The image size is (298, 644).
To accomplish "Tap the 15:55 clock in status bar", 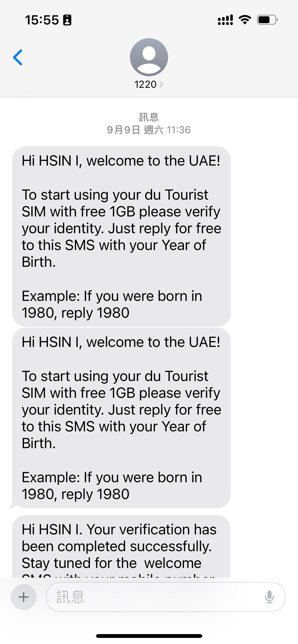I will pyautogui.click(x=42, y=20).
